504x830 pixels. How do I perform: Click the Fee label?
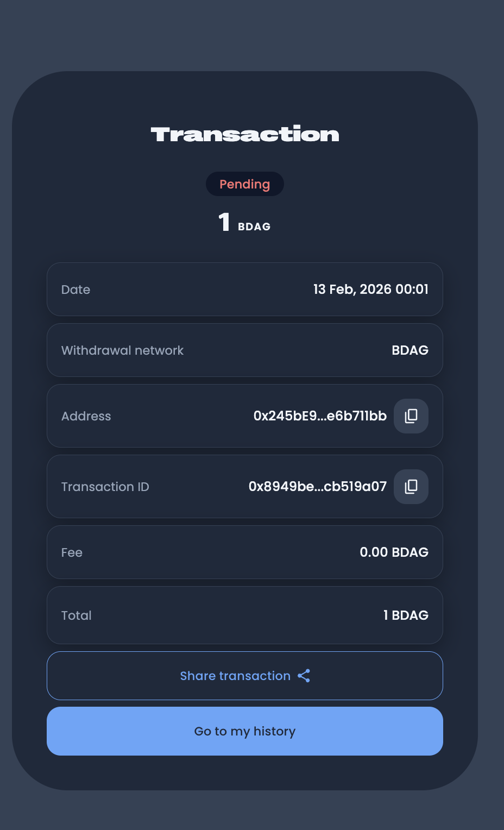72,552
